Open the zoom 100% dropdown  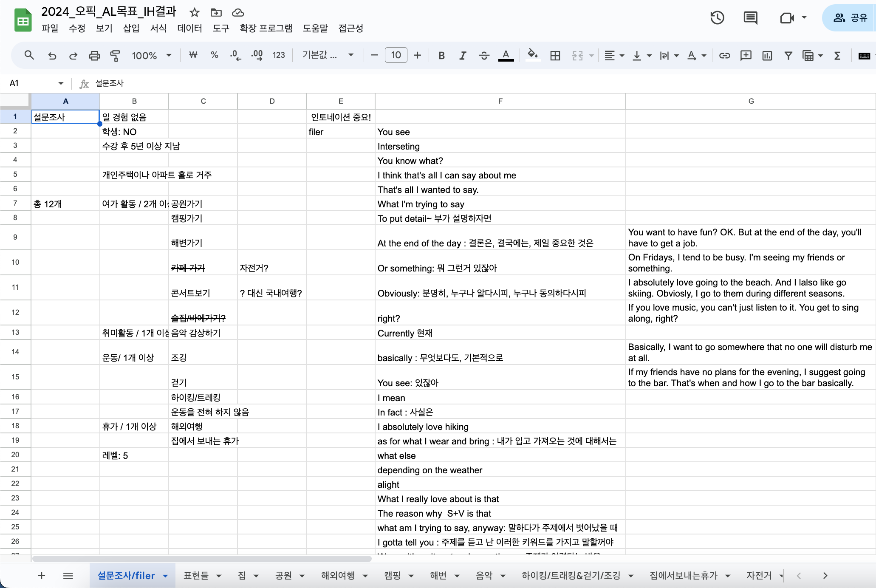click(x=151, y=55)
